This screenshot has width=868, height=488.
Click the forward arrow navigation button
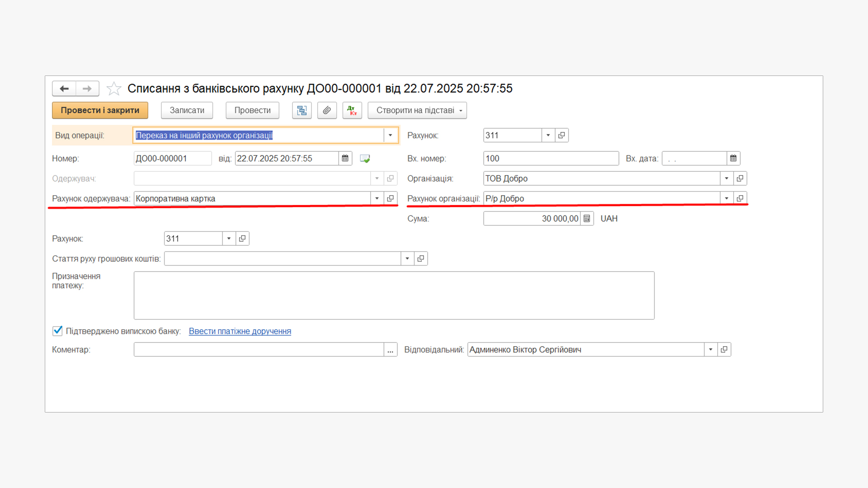[x=87, y=89]
